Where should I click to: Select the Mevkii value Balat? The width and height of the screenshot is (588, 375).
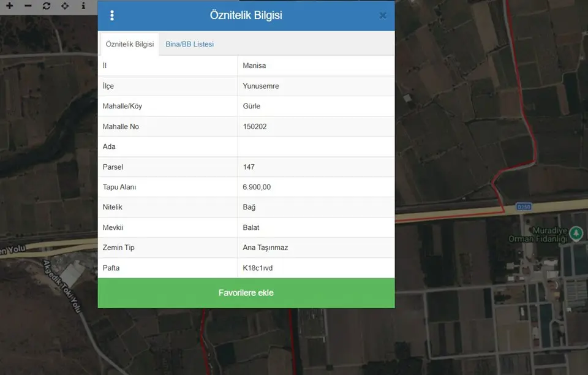point(251,227)
